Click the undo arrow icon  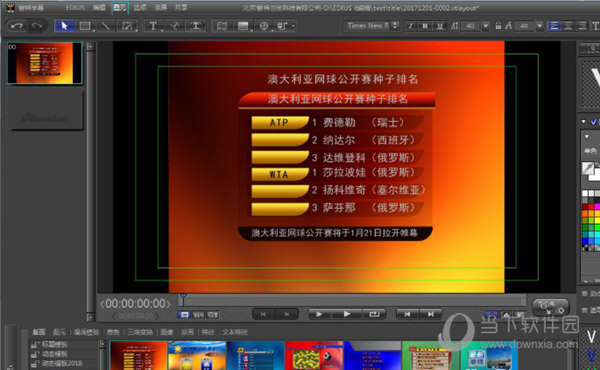tap(16, 26)
